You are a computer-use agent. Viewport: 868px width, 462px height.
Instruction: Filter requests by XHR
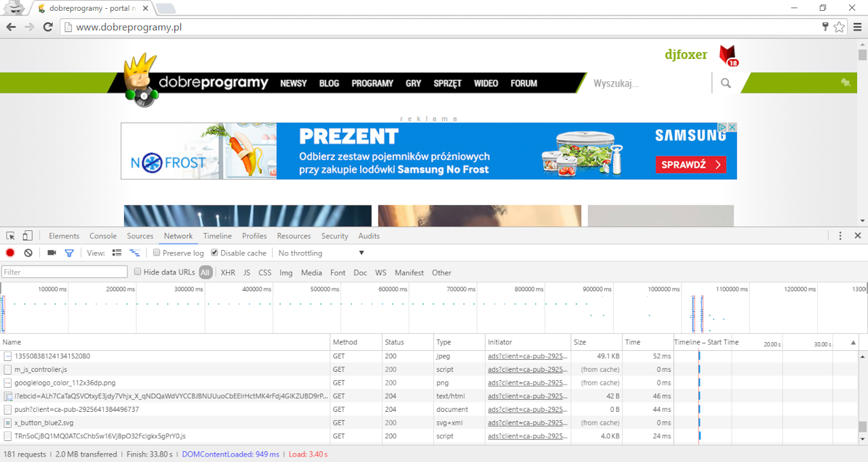228,272
